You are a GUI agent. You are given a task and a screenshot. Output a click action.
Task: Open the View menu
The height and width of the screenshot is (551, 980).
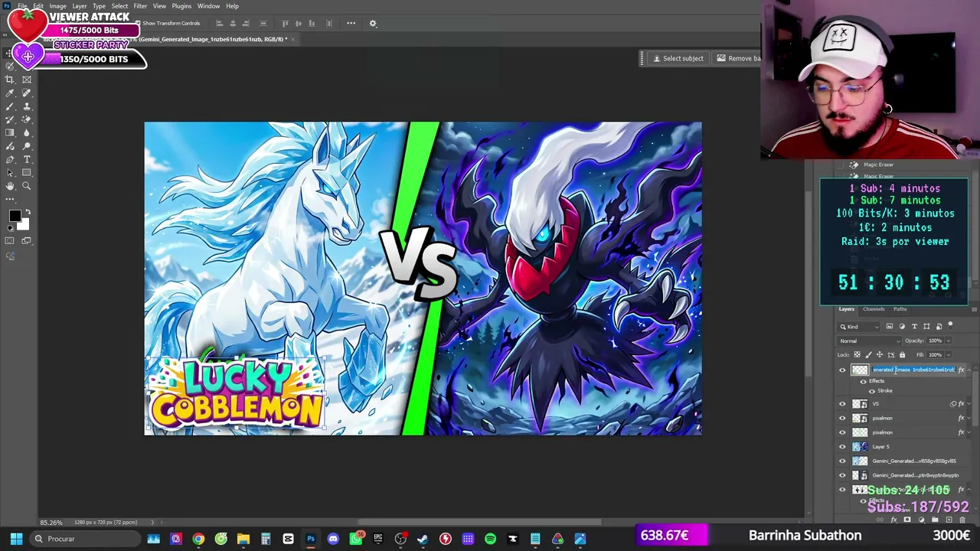[x=159, y=6]
